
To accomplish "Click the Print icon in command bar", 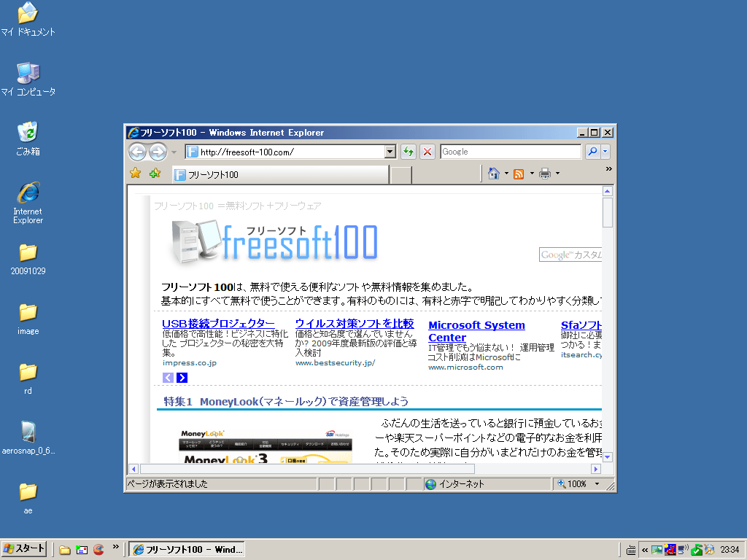I will click(x=545, y=174).
